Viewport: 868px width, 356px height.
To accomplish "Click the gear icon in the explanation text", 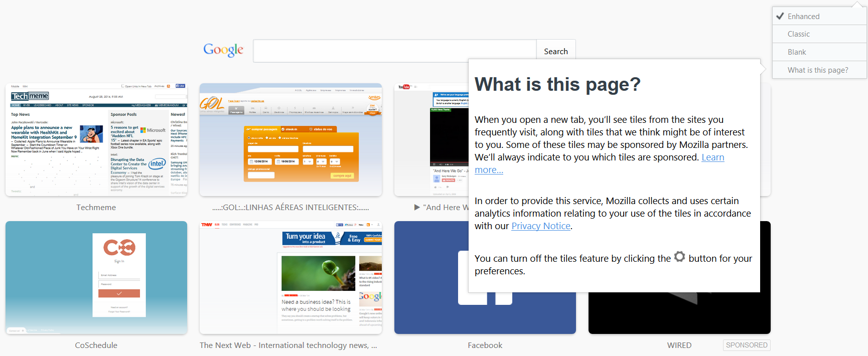I will point(679,257).
